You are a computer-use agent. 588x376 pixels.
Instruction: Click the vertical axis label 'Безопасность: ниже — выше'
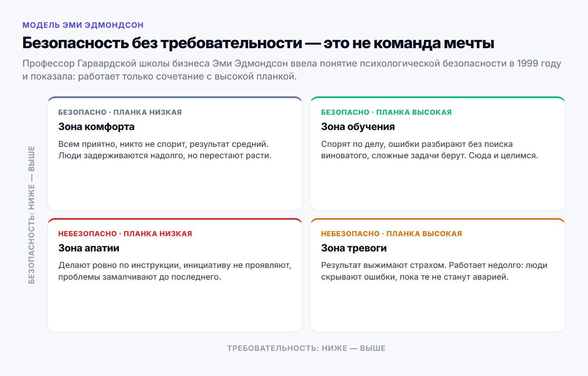31,215
